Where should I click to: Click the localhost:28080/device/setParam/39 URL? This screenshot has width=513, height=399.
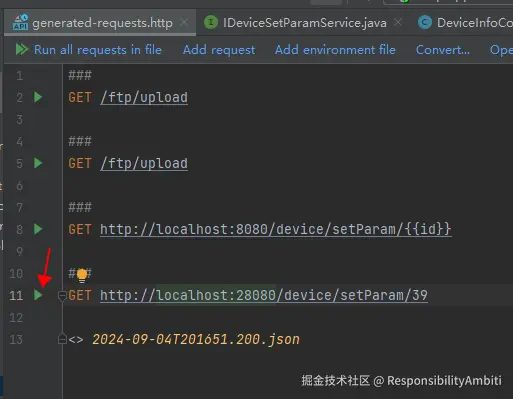click(x=264, y=295)
